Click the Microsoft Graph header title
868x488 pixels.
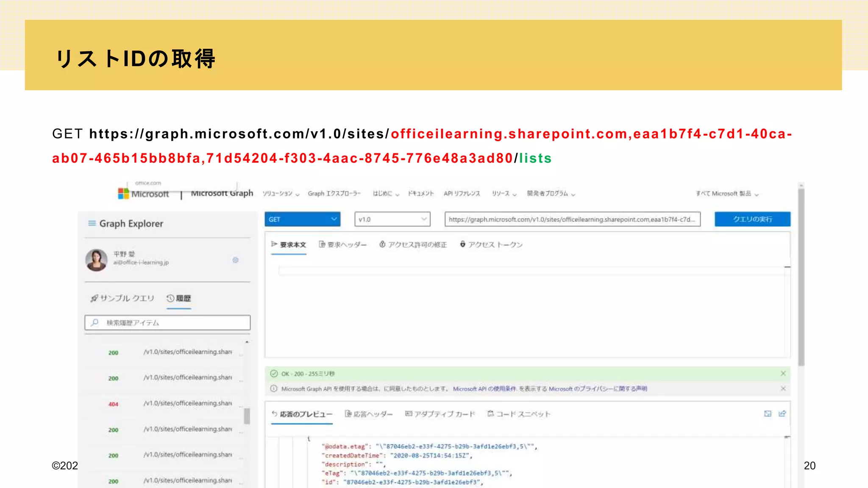click(222, 194)
